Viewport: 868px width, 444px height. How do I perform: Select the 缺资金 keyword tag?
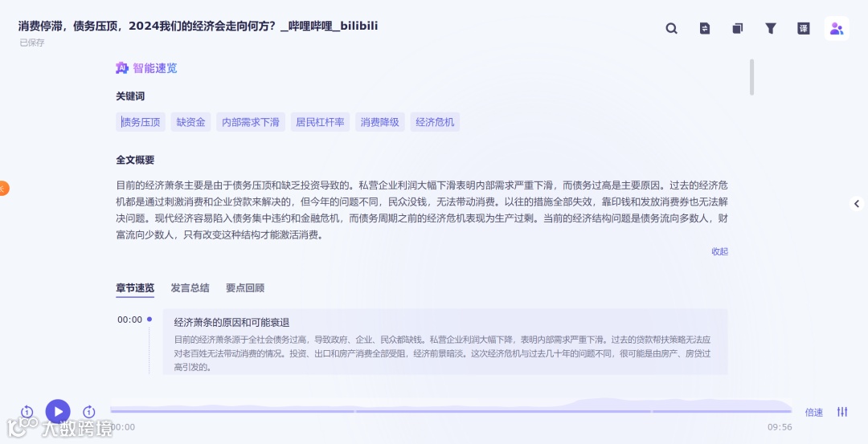pos(191,122)
